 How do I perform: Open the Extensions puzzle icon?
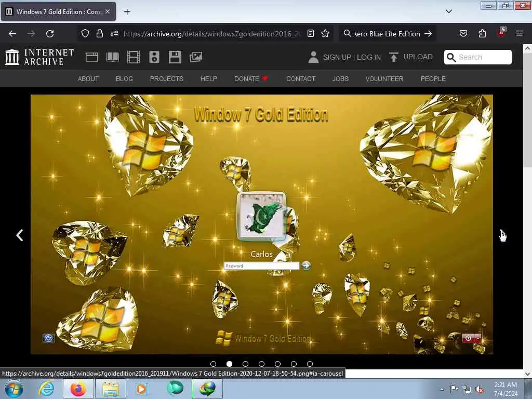482,33
